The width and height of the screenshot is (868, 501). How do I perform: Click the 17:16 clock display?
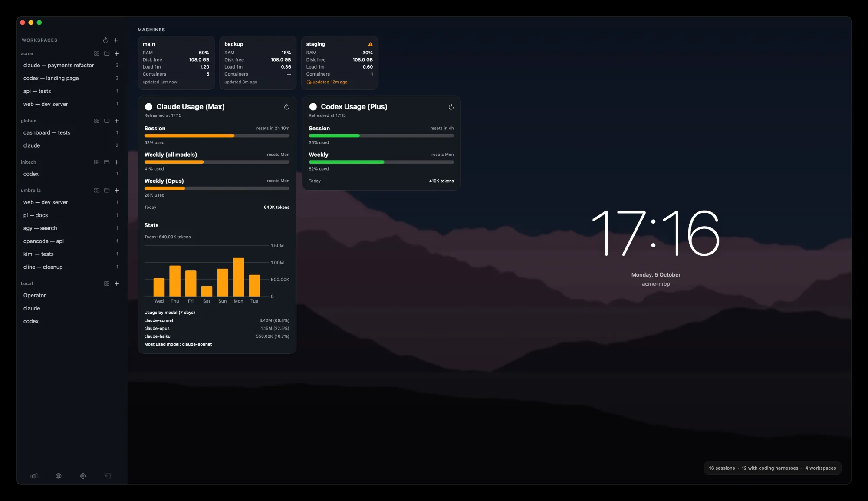[656, 233]
